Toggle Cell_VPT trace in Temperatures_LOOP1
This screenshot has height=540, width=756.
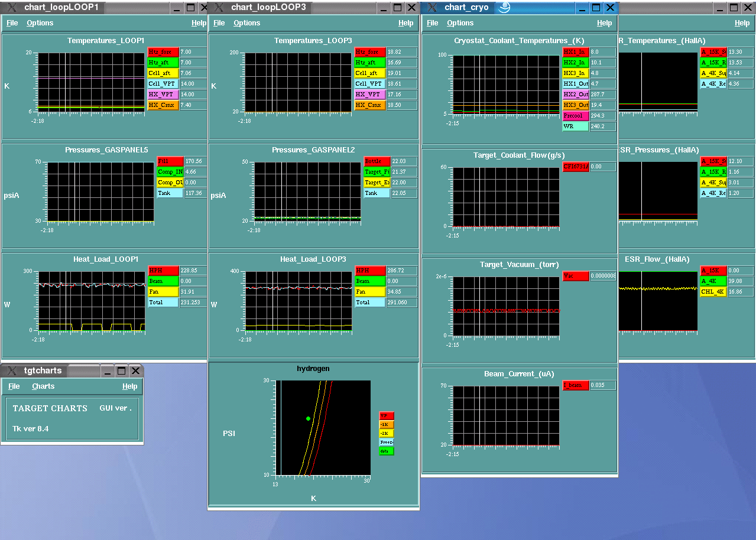click(163, 84)
